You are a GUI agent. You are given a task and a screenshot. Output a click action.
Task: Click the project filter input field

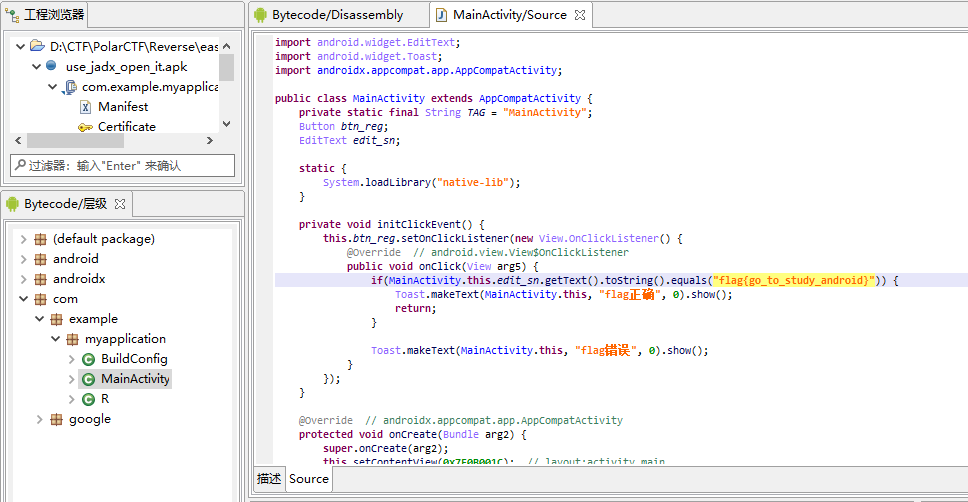click(x=122, y=165)
